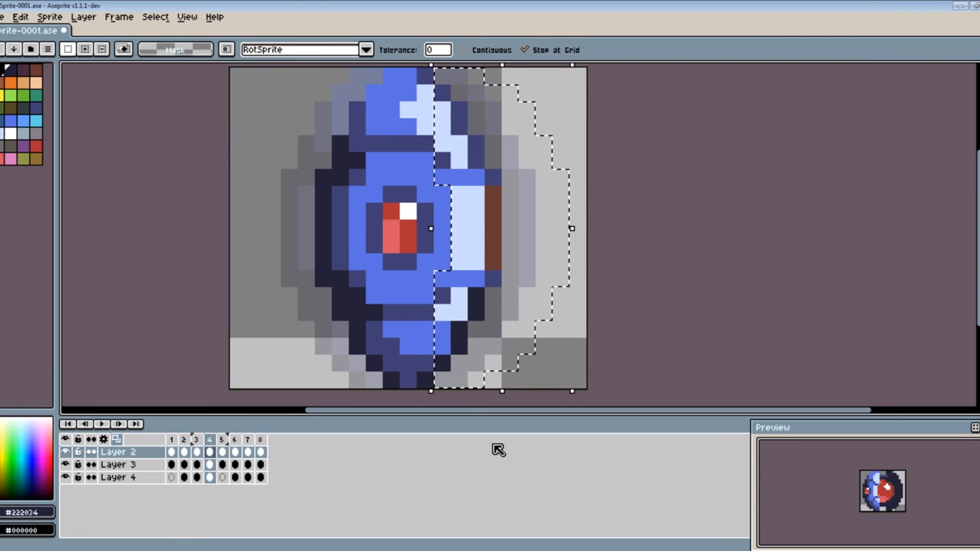Viewport: 980px width, 551px height.
Task: Pick the cyan palette swatch
Action: coord(36,120)
